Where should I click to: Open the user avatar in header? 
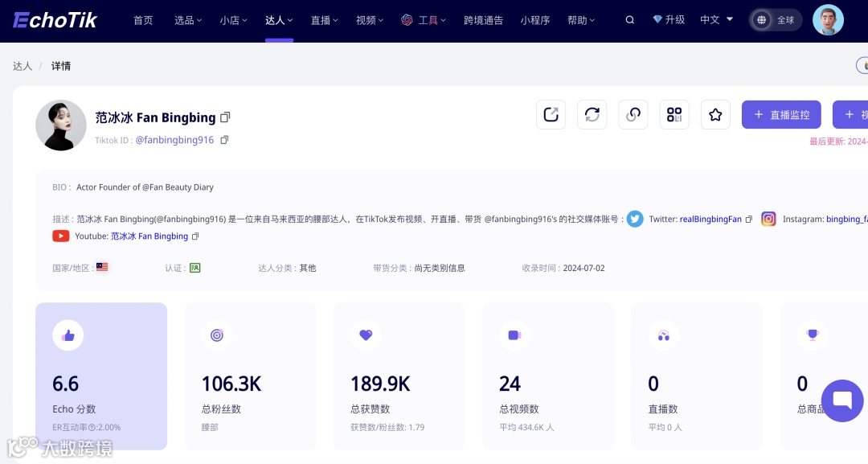coord(828,20)
